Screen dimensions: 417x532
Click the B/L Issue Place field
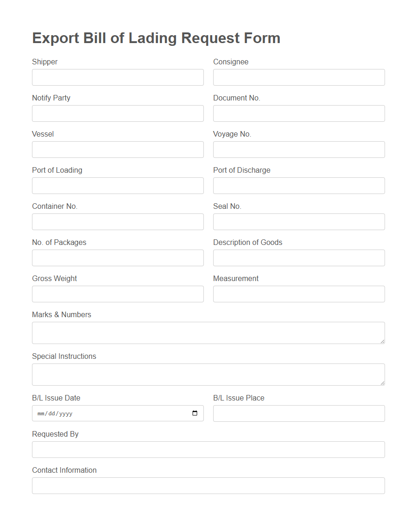[x=298, y=413]
